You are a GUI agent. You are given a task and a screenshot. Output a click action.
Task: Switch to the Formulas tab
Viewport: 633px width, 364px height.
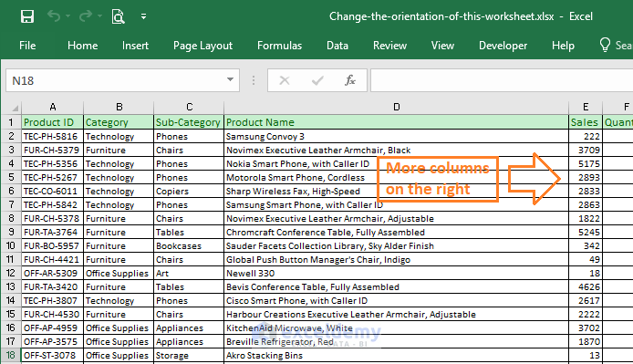pos(279,46)
